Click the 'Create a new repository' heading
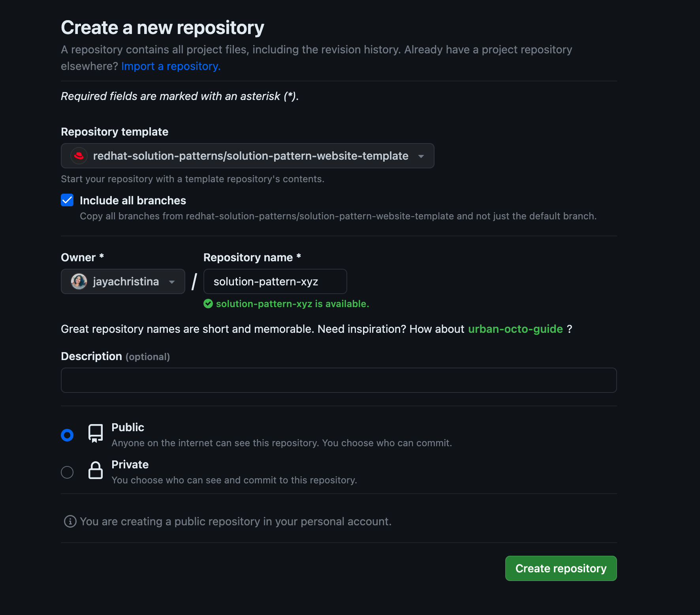700x615 pixels. click(162, 28)
